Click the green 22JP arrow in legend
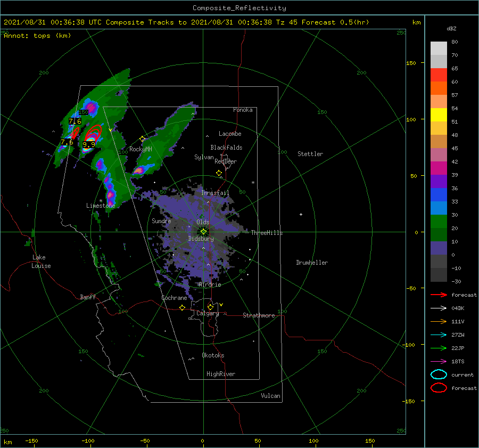 click(x=439, y=348)
